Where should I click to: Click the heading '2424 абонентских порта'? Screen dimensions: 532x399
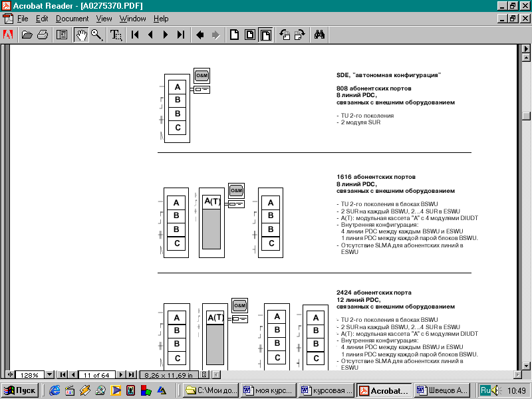(x=374, y=293)
